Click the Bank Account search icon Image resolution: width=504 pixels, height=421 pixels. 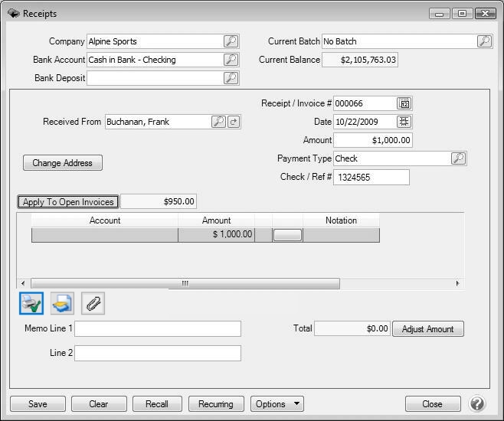[x=231, y=60]
